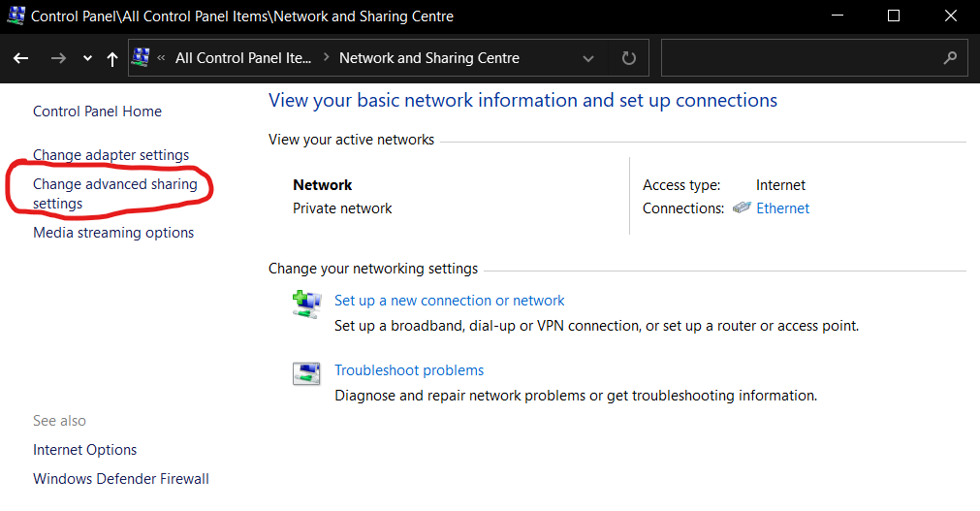
Task: Focus the Control Panel search box
Action: pos(814,58)
